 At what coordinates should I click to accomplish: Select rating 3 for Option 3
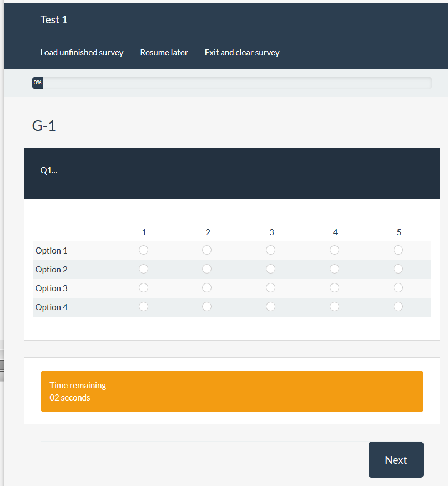coord(271,288)
